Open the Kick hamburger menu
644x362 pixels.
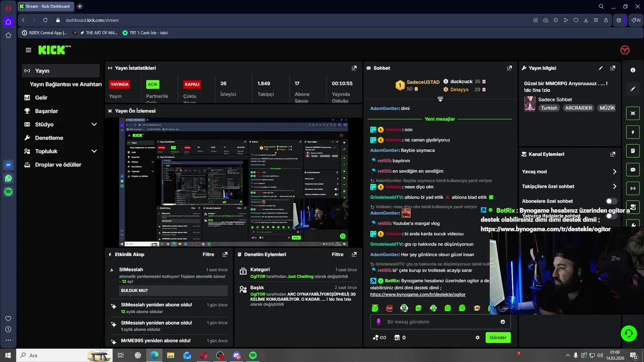[28, 50]
